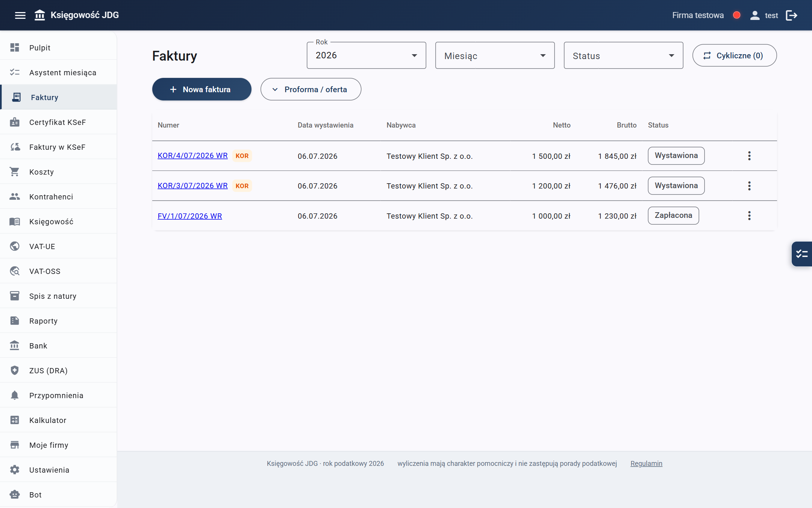The width and height of the screenshot is (812, 508).
Task: Create a new invoice with Nowa faktura
Action: (201, 89)
